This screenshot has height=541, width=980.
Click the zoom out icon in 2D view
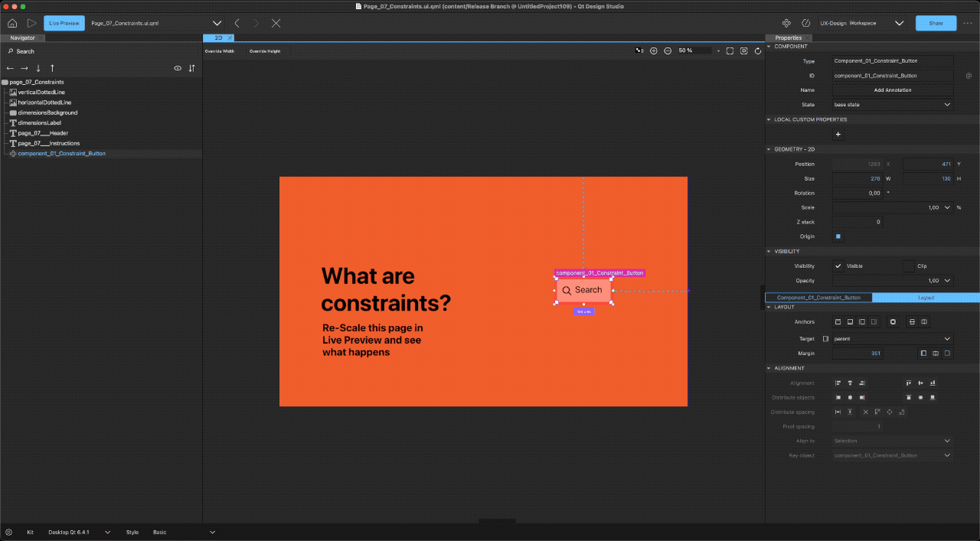tap(668, 51)
